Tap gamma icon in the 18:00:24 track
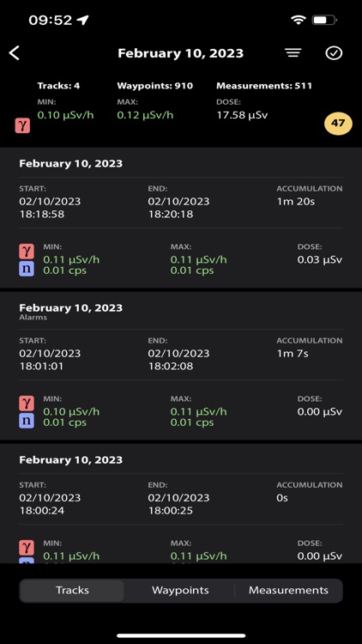This screenshot has width=362, height=644. click(27, 548)
